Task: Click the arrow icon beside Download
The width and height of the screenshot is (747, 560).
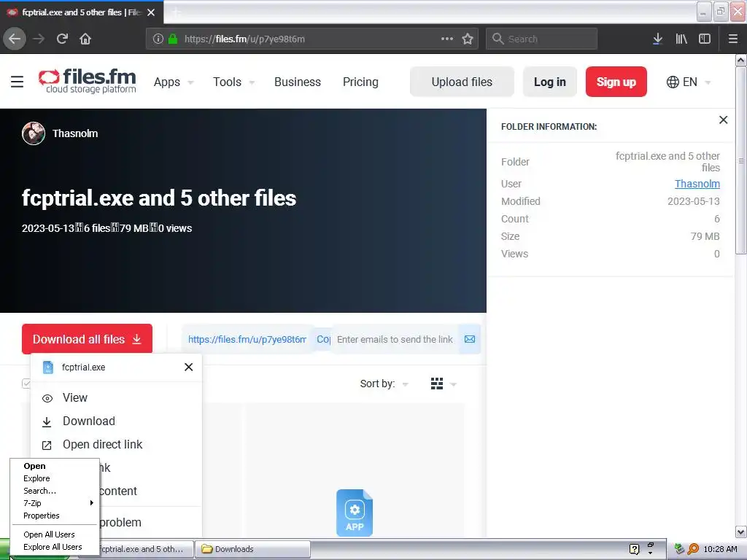Action: [x=47, y=422]
